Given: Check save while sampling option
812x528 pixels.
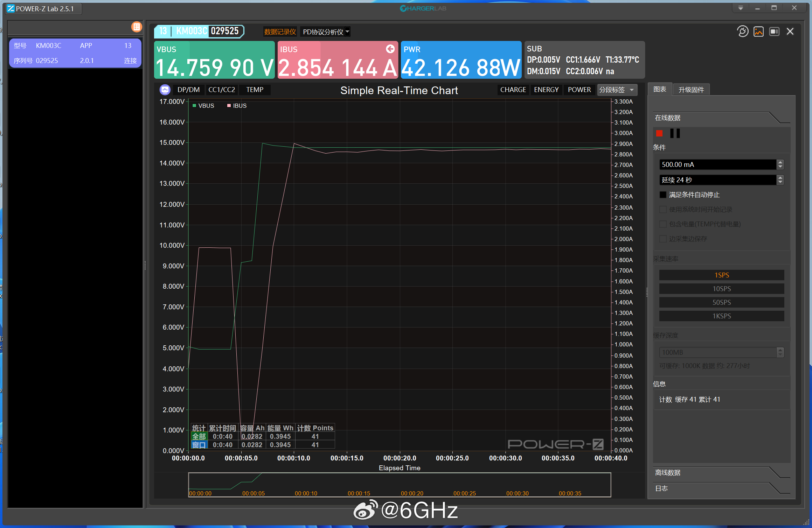Looking at the screenshot, I should 663,239.
